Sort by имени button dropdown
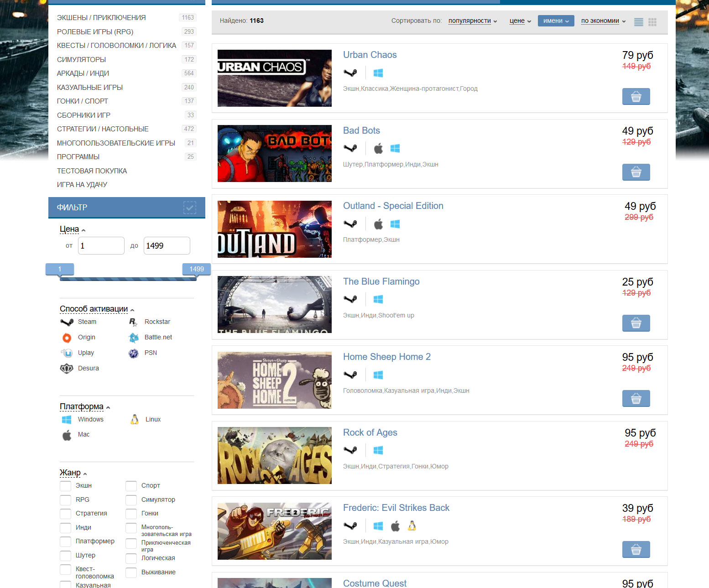709x588 pixels. click(x=556, y=21)
